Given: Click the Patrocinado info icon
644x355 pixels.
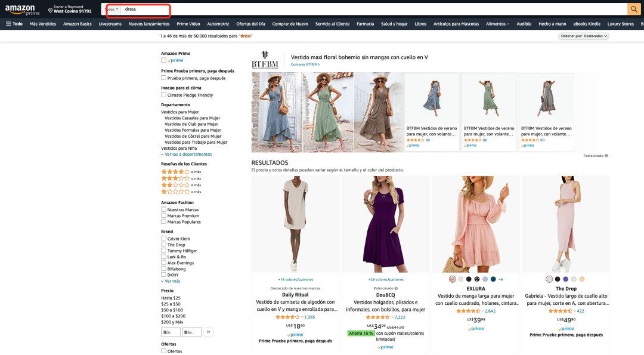Looking at the screenshot, I should 606,156.
